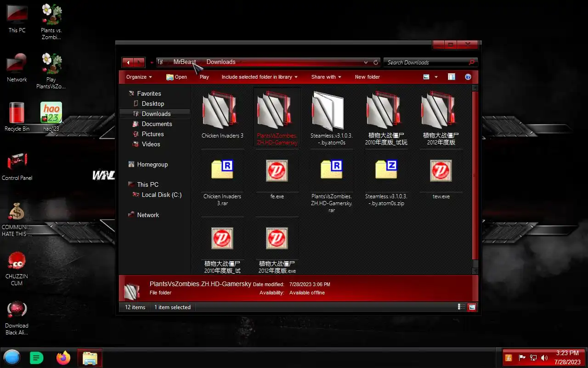Image resolution: width=588 pixels, height=368 pixels.
Task: Expand the view options dropdown arrow
Action: pos(436,77)
